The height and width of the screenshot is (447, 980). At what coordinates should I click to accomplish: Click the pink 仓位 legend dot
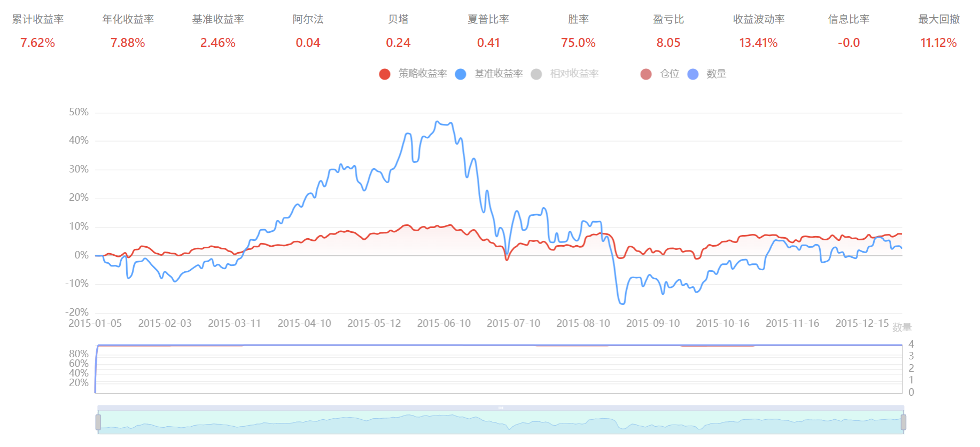coord(645,74)
